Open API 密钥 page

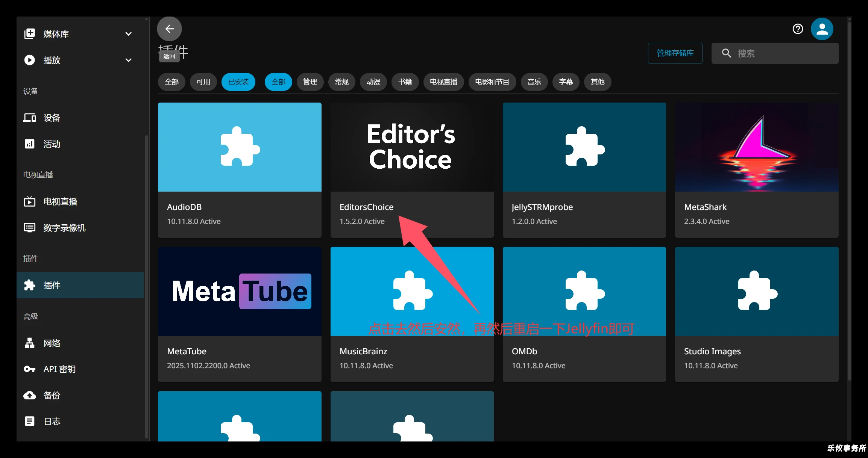click(80, 369)
